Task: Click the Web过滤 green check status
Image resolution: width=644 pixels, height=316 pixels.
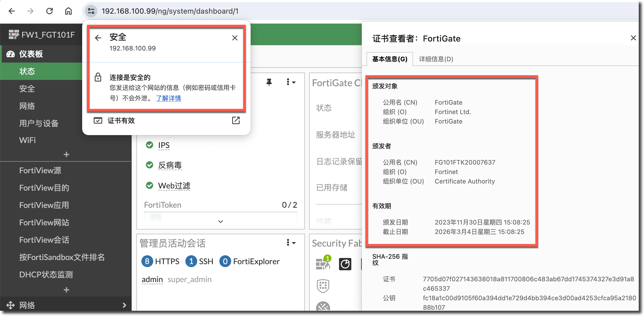Action: click(150, 186)
